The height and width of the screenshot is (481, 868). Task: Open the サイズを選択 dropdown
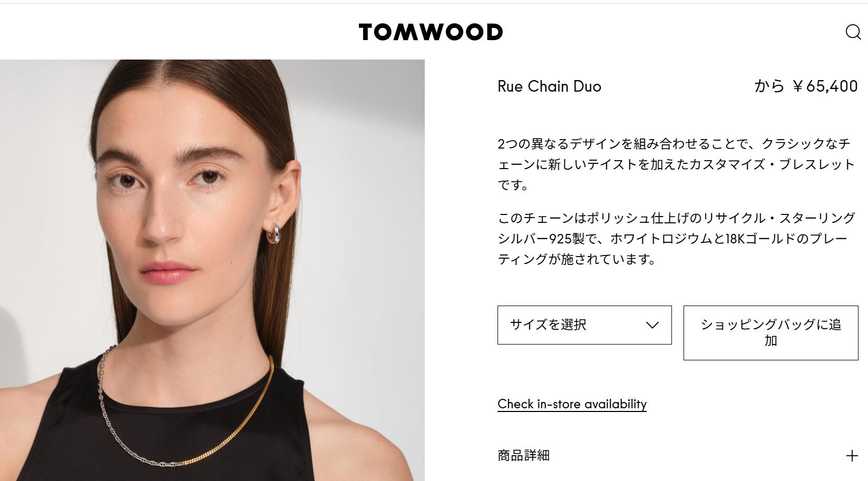(x=584, y=325)
